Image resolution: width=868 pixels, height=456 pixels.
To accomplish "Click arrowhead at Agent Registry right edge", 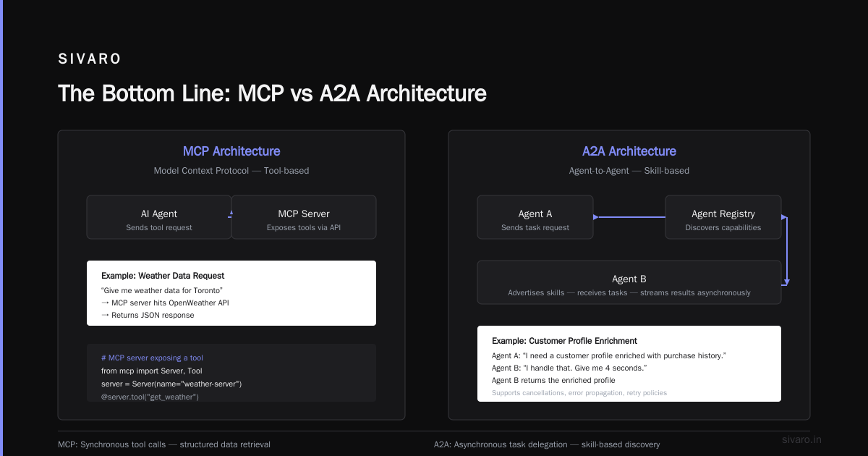I will coord(784,217).
